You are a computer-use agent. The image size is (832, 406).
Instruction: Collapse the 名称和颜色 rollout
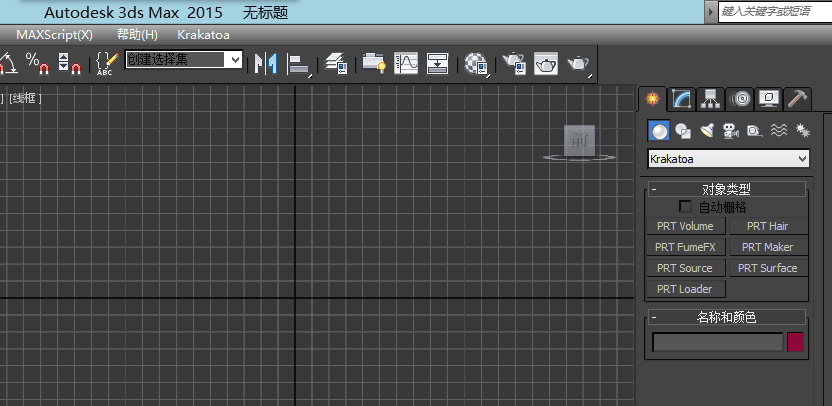pos(726,317)
